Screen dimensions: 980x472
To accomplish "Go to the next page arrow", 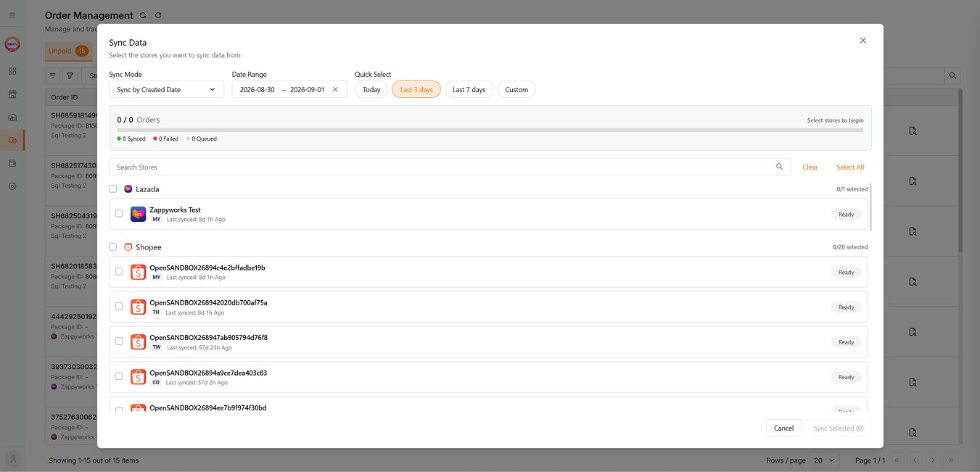I will [x=933, y=460].
